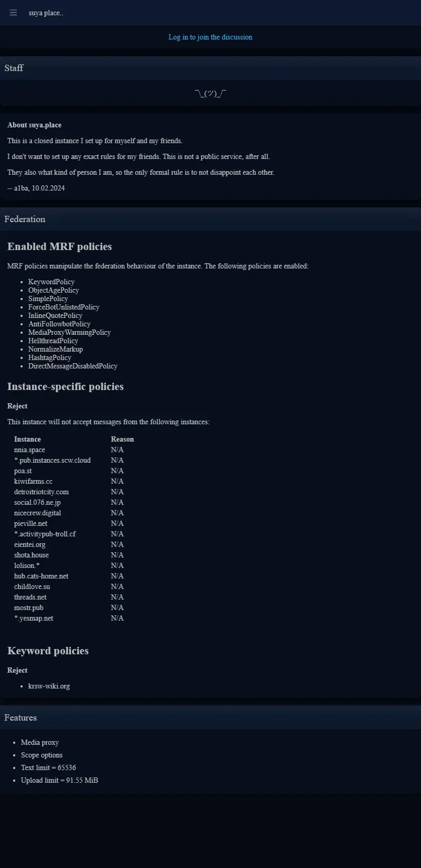Click the Features panel heading
The image size is (421, 868).
coord(21,717)
